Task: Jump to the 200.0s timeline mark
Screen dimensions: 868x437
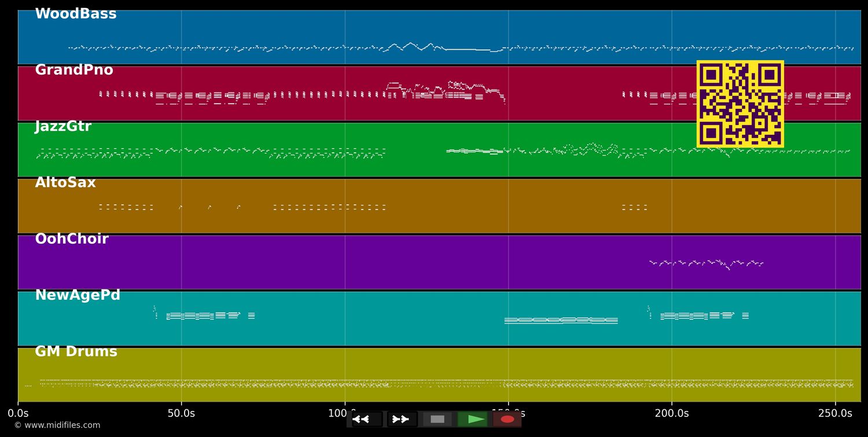Action: (672, 413)
